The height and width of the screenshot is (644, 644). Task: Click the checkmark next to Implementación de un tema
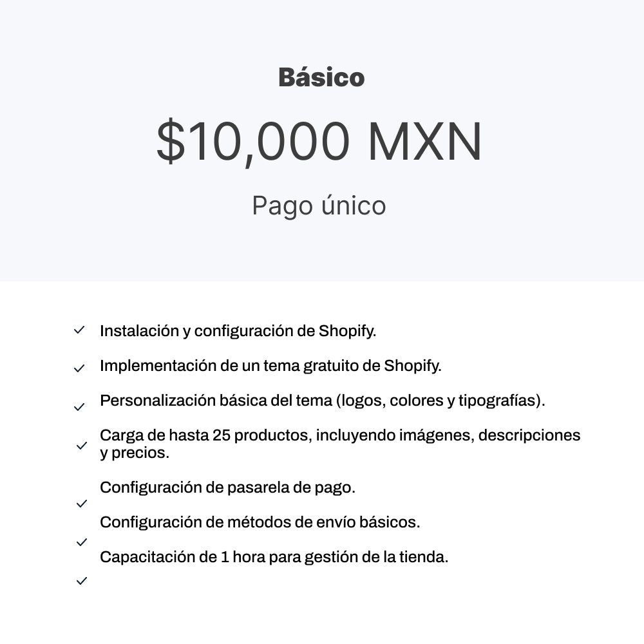pos(79,368)
